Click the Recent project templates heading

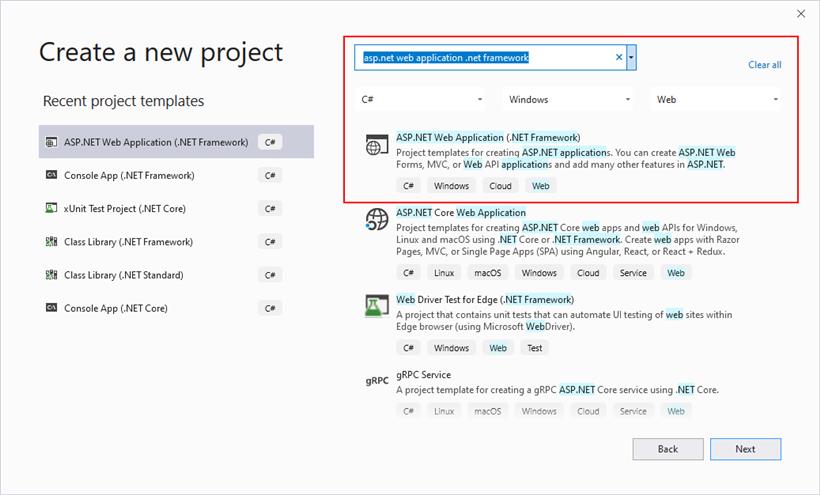tap(123, 101)
